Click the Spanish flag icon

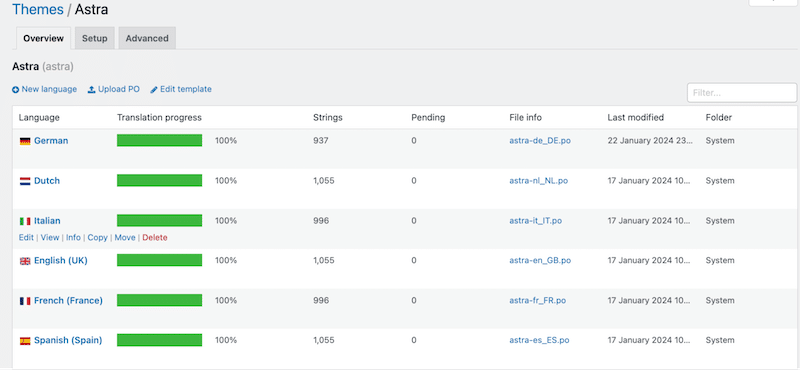(x=25, y=341)
